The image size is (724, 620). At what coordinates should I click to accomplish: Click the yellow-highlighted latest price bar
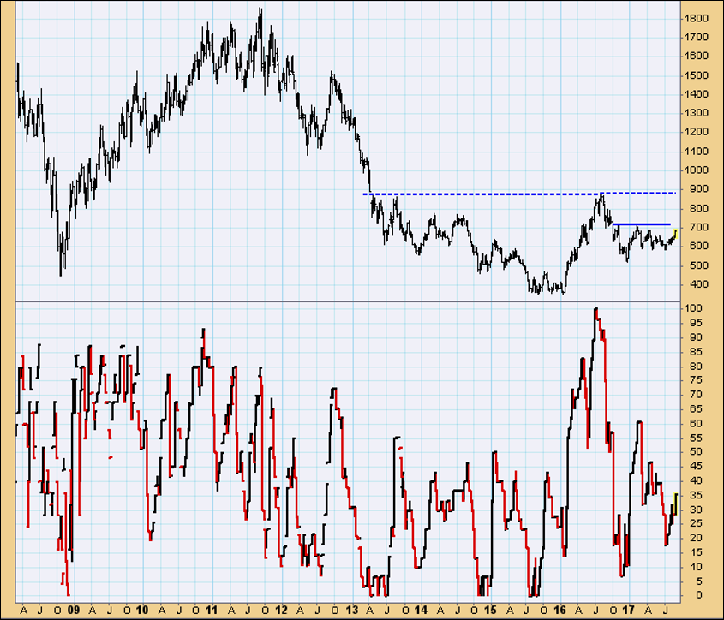[x=676, y=234]
